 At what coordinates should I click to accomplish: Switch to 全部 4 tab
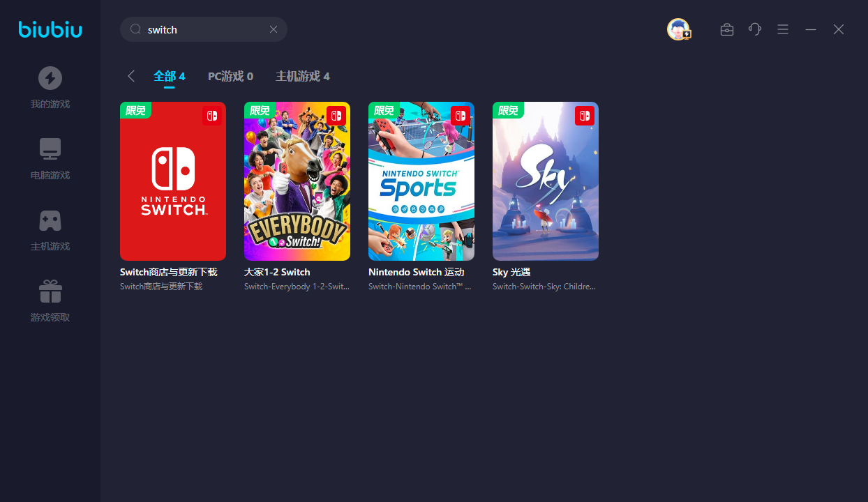[x=170, y=76]
